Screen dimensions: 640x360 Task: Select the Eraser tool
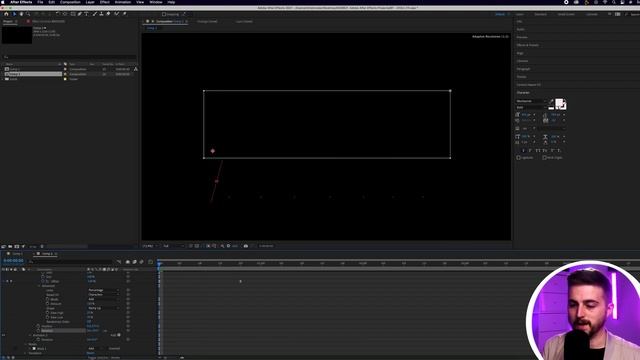click(x=108, y=14)
